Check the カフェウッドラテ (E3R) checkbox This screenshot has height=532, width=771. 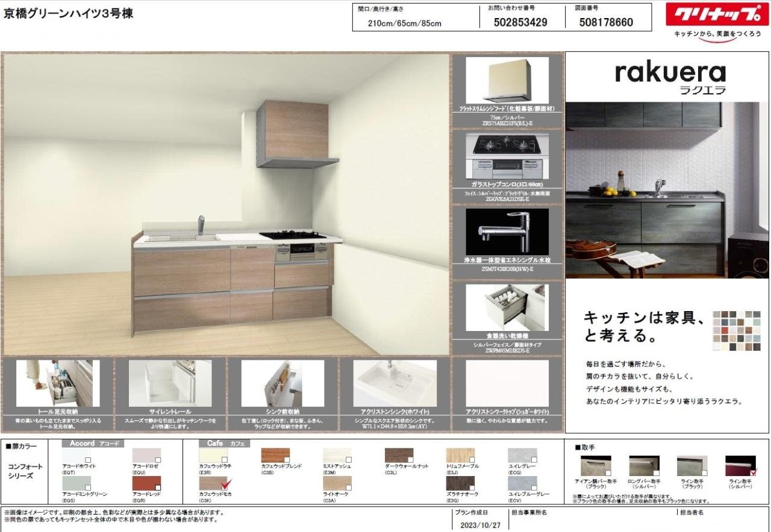(x=224, y=460)
